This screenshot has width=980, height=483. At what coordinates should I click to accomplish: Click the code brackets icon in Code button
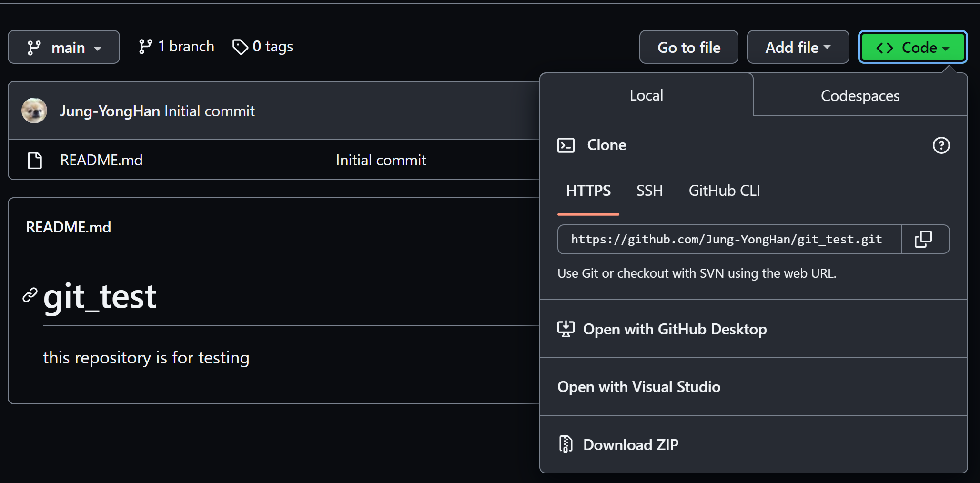(885, 48)
